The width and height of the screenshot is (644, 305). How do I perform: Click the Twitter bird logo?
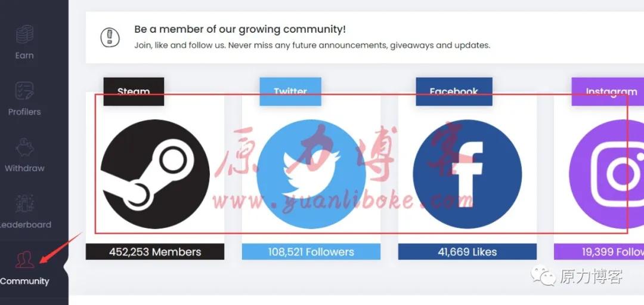pos(311,174)
